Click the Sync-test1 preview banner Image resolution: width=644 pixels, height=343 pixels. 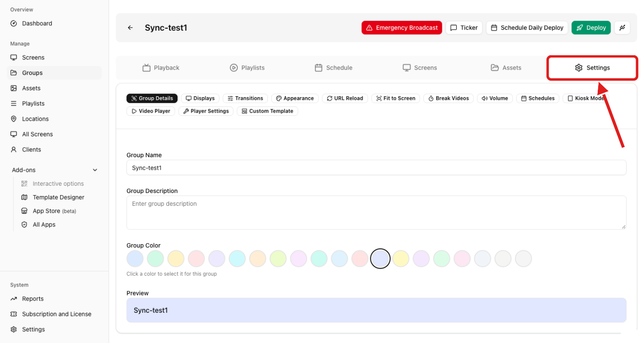tap(376, 310)
